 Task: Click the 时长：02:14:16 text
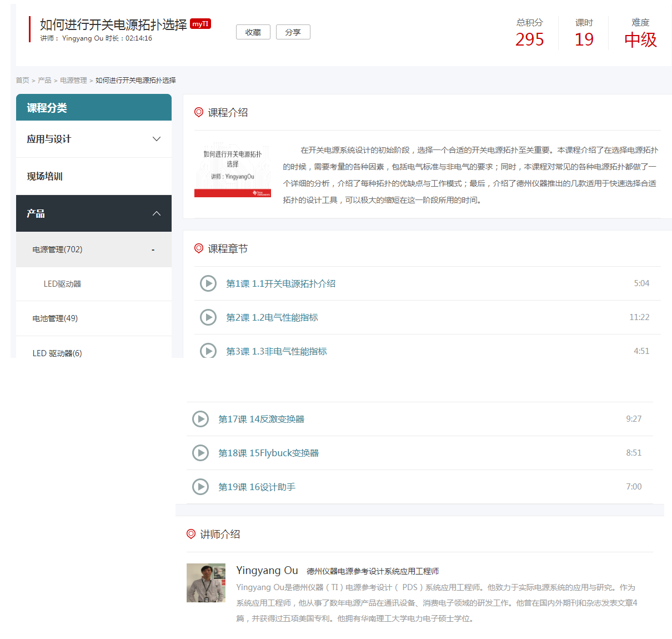coord(129,38)
